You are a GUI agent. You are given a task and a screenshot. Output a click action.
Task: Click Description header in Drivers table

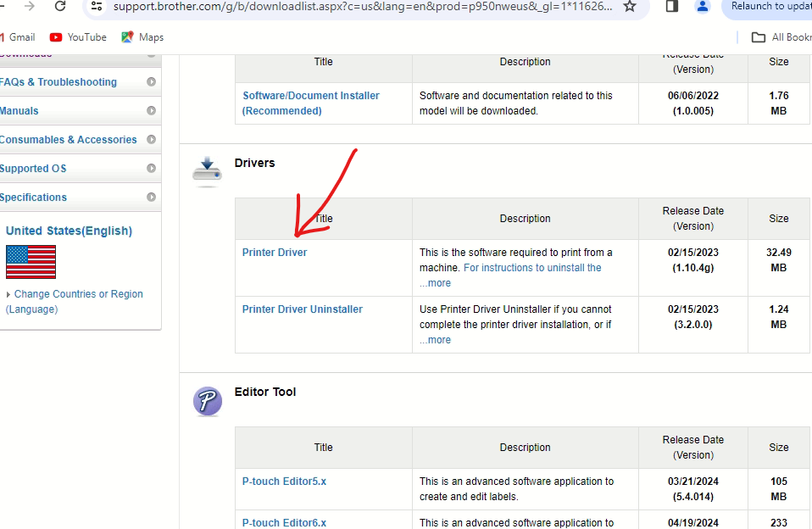[x=526, y=219]
